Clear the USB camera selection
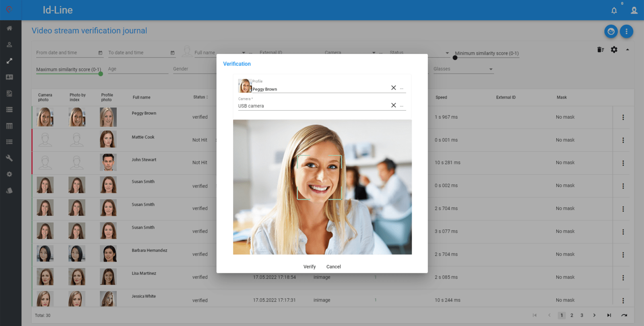This screenshot has width=644, height=326. pyautogui.click(x=393, y=105)
